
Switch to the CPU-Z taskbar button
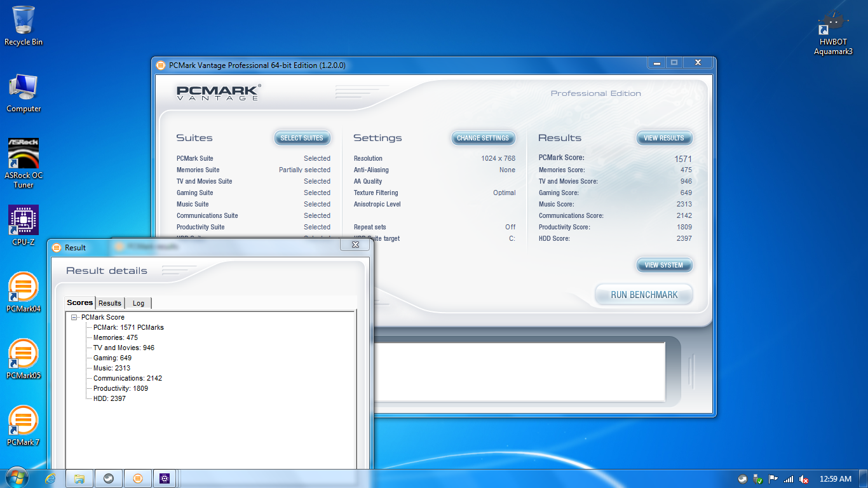click(165, 478)
